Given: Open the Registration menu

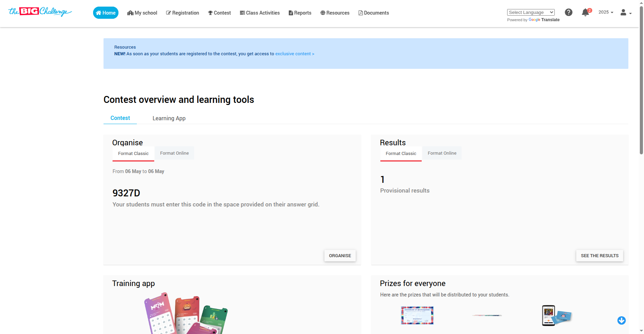Looking at the screenshot, I should pyautogui.click(x=183, y=13).
